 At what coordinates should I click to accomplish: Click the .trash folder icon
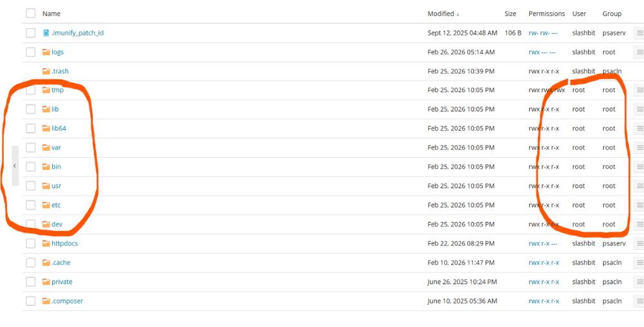point(46,71)
